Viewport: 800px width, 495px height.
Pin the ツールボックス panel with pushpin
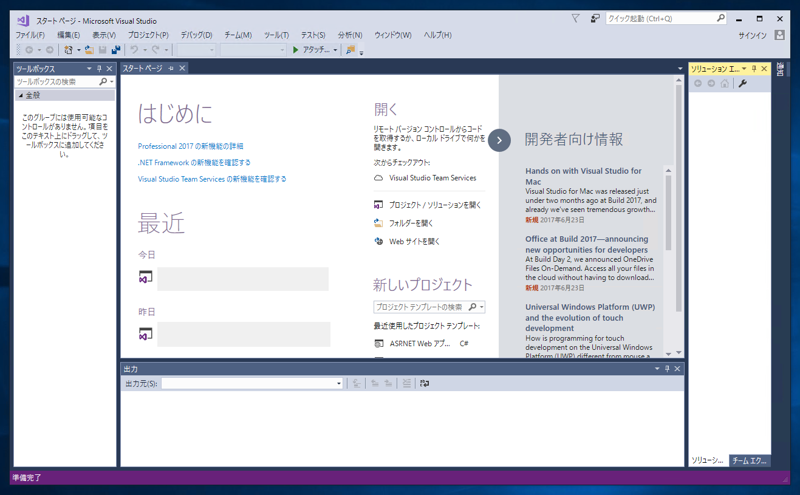pyautogui.click(x=99, y=68)
